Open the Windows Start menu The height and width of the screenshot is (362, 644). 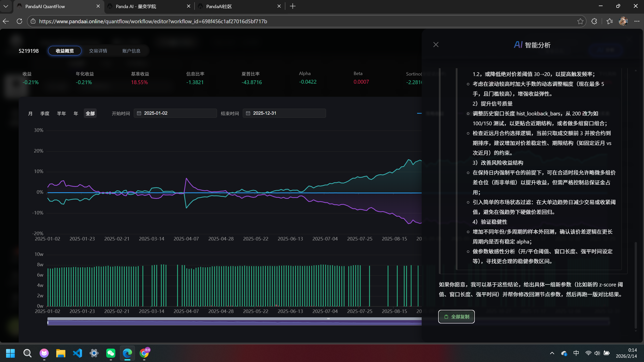click(x=10, y=353)
